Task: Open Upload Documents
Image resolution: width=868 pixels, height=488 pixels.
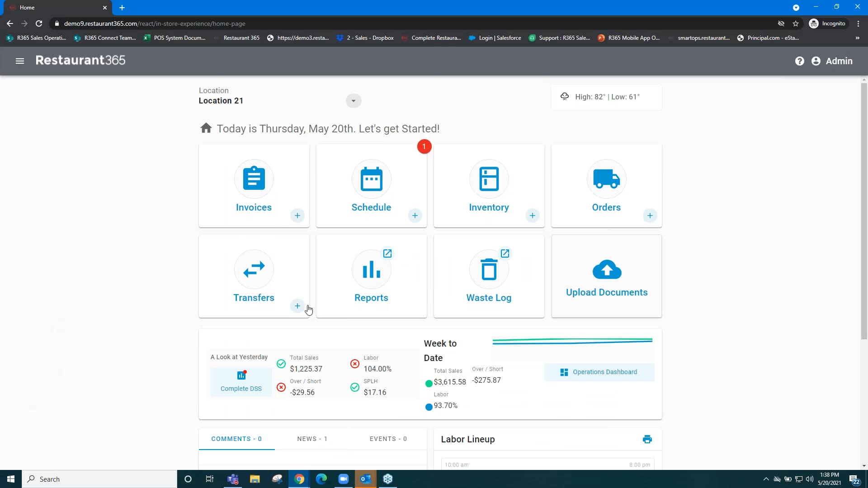Action: [x=606, y=276]
